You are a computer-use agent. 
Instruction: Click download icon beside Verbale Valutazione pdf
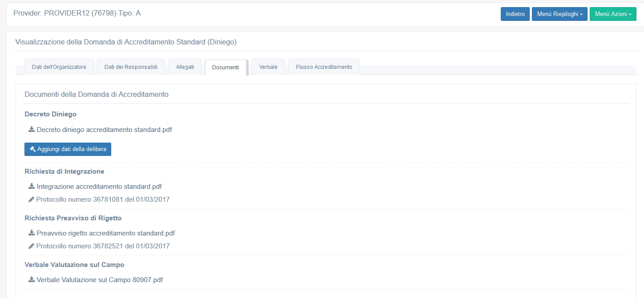click(32, 280)
